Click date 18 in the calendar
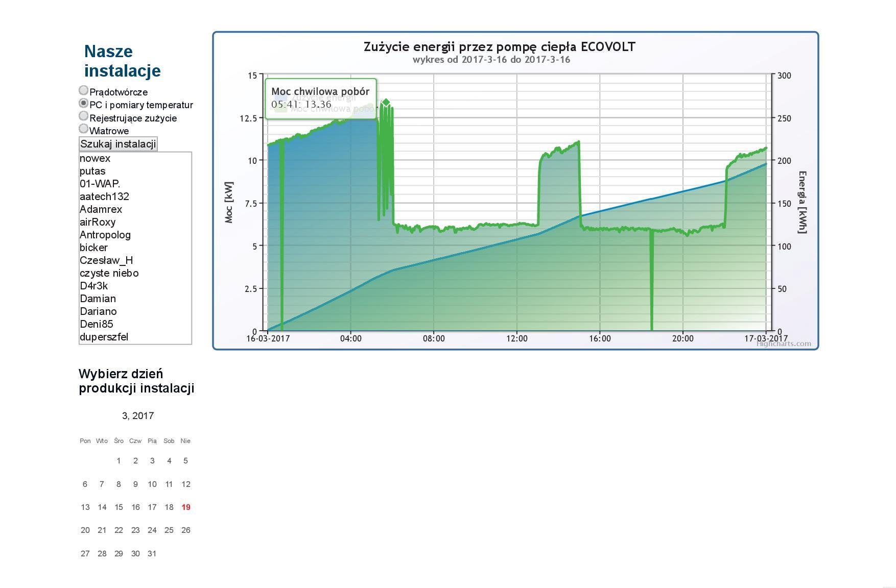This screenshot has width=896, height=588. pos(169,507)
